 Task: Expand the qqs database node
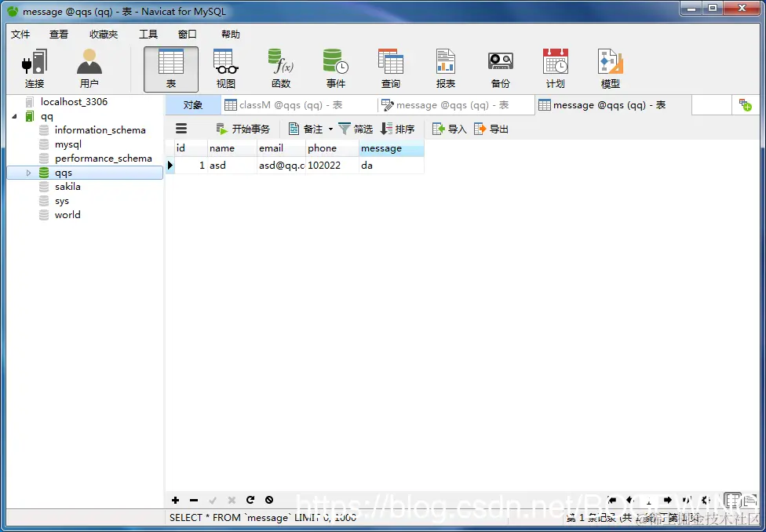[28, 173]
